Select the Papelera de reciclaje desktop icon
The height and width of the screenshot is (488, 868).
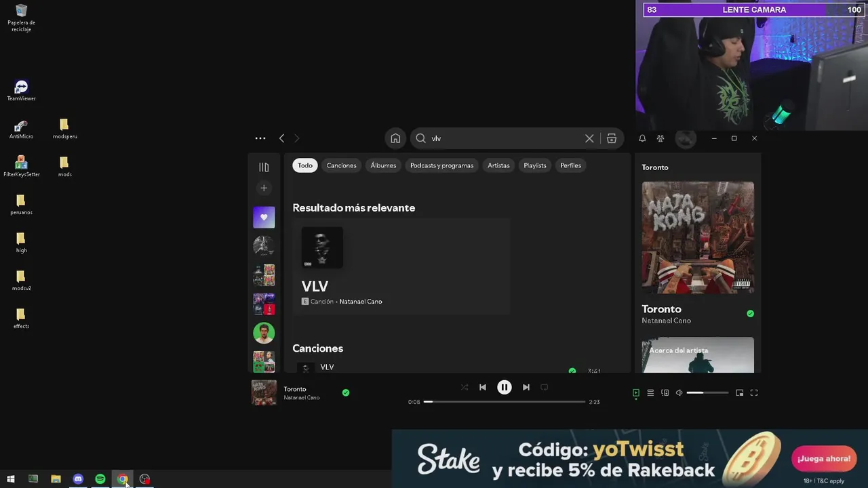(21, 18)
